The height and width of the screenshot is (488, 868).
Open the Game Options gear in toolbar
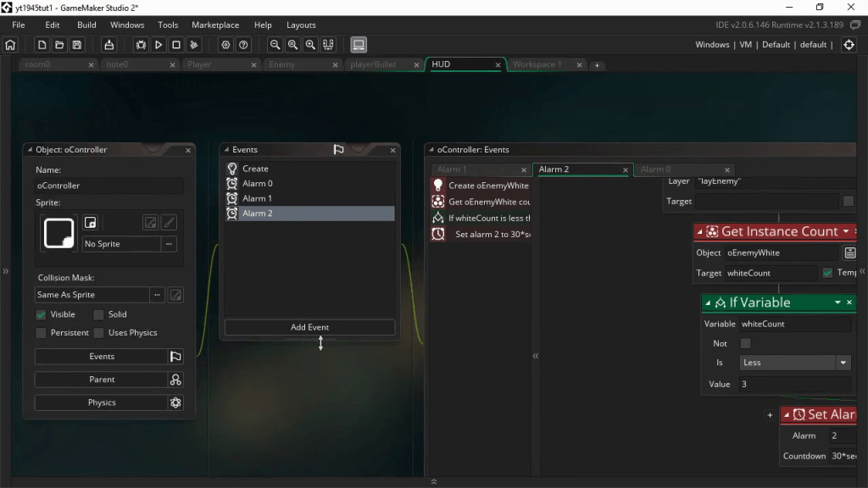pyautogui.click(x=225, y=45)
